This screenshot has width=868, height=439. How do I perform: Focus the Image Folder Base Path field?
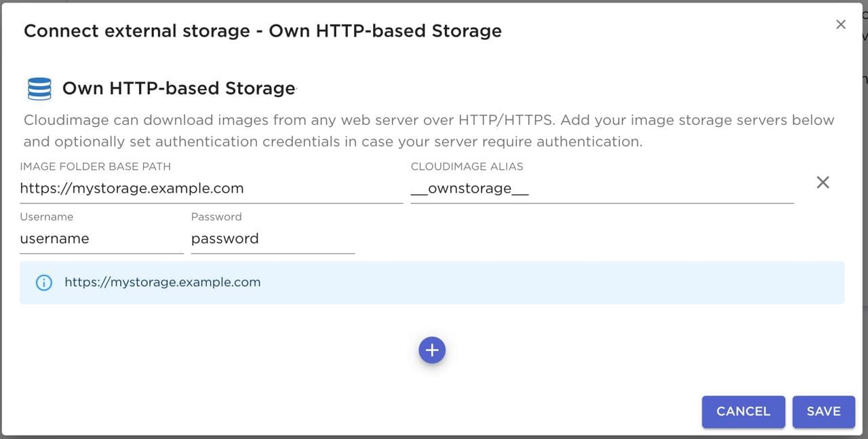(211, 189)
